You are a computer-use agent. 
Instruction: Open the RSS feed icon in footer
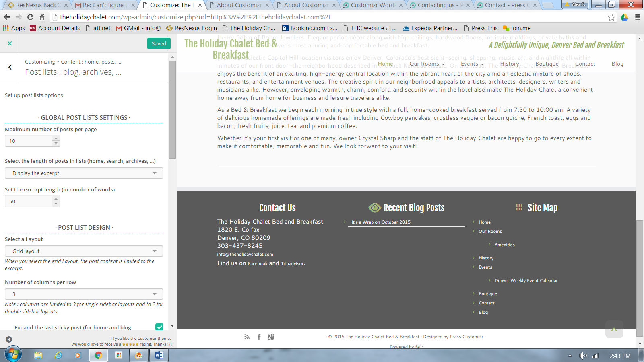(x=247, y=337)
